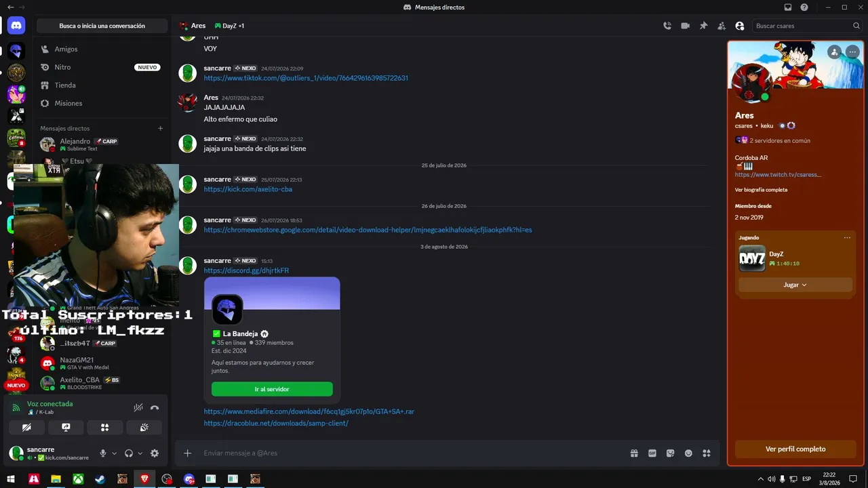Image resolution: width=868 pixels, height=488 pixels.
Task: Open the dracoblue samp-client download link
Action: point(276,423)
